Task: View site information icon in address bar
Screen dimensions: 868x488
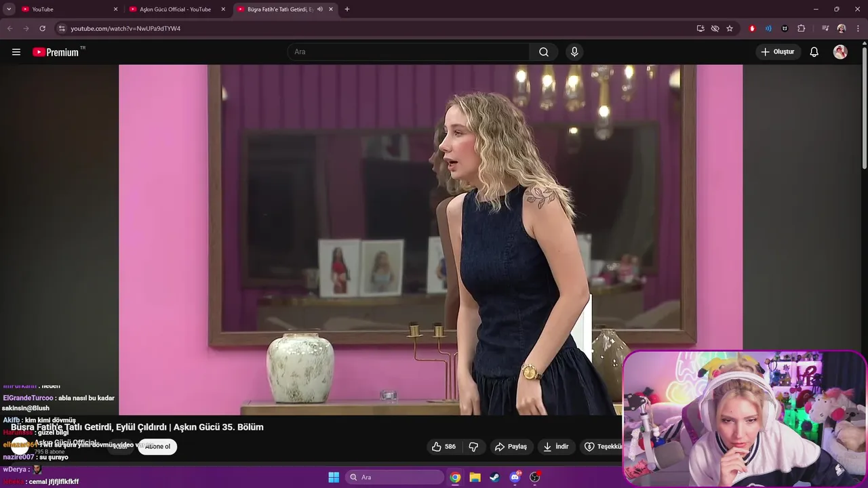Action: (x=62, y=28)
